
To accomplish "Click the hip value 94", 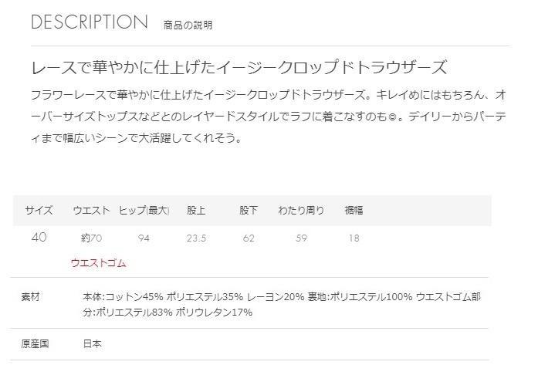I will pyautogui.click(x=144, y=238).
